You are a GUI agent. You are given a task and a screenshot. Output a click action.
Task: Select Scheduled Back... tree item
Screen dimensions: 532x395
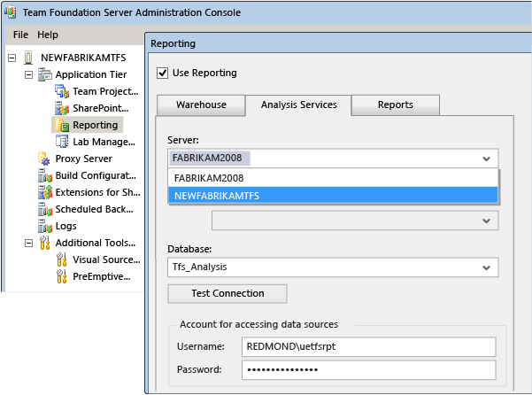(95, 209)
